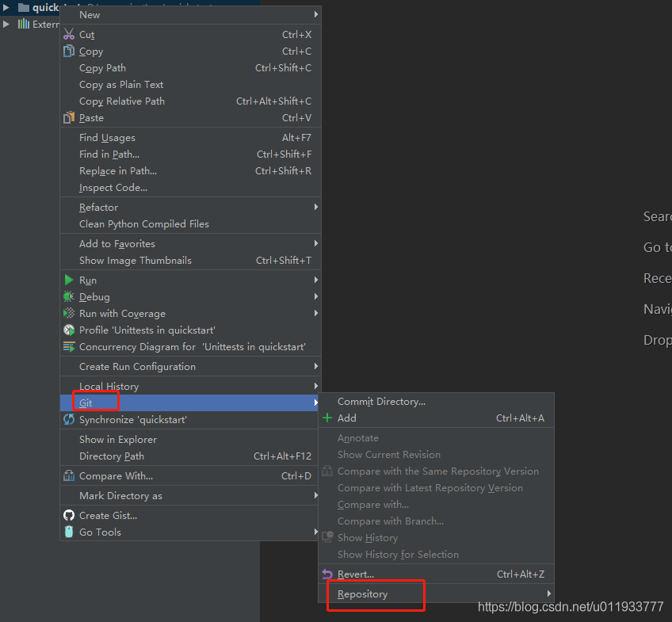The image size is (672, 622).
Task: Choose Find Usages entry
Action: coord(191,138)
